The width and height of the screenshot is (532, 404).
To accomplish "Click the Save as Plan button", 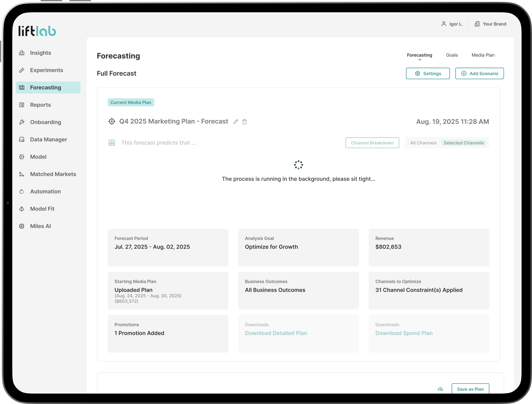I will (470, 389).
